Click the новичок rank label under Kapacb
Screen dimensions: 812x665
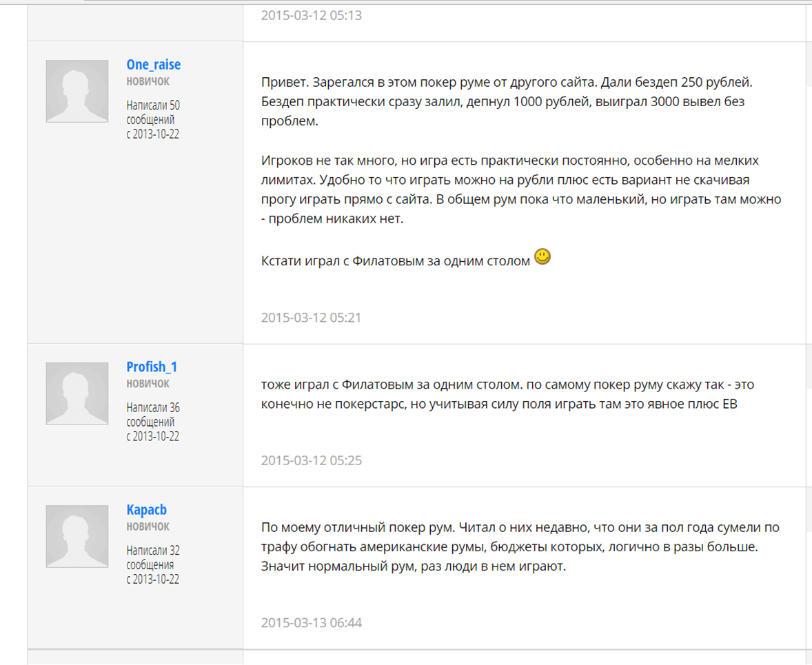(148, 526)
